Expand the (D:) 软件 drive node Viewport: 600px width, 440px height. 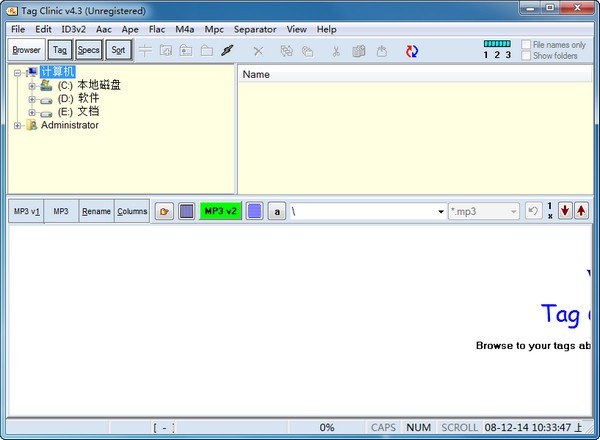32,99
